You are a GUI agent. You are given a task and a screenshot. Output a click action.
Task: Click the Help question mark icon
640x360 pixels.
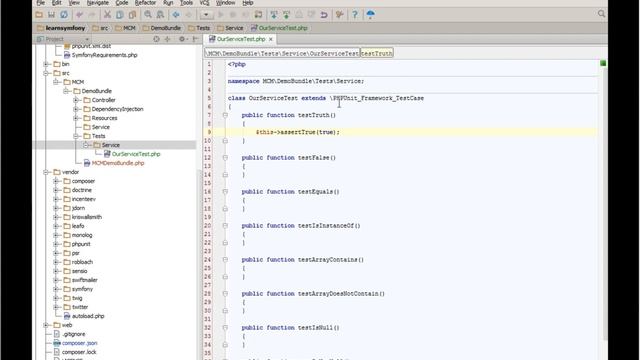tap(355, 15)
